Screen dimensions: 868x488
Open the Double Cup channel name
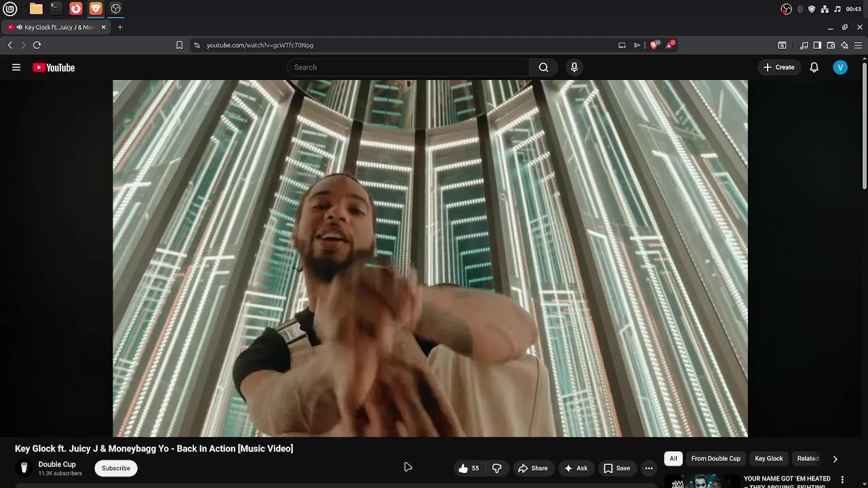pyautogui.click(x=57, y=464)
